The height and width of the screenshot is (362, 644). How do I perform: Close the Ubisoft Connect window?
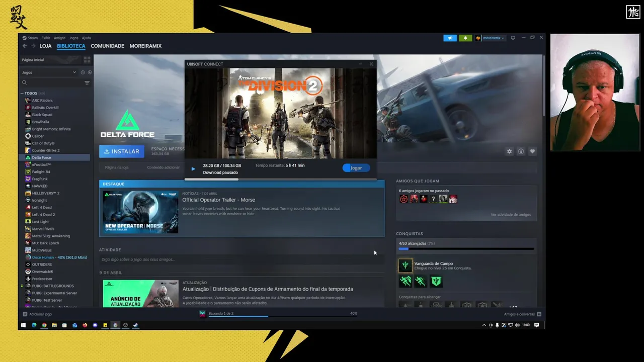click(371, 64)
